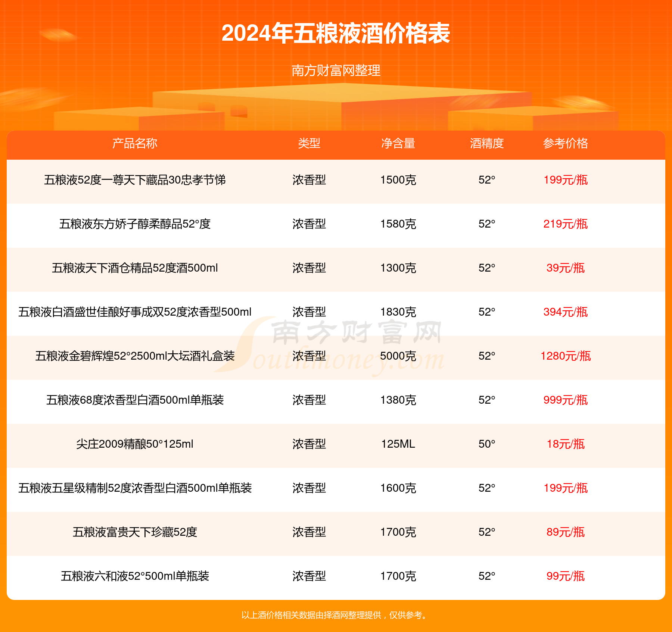Image resolution: width=672 pixels, height=632 pixels.
Task: Click 1700克 in the 六和液 row
Action: [398, 576]
